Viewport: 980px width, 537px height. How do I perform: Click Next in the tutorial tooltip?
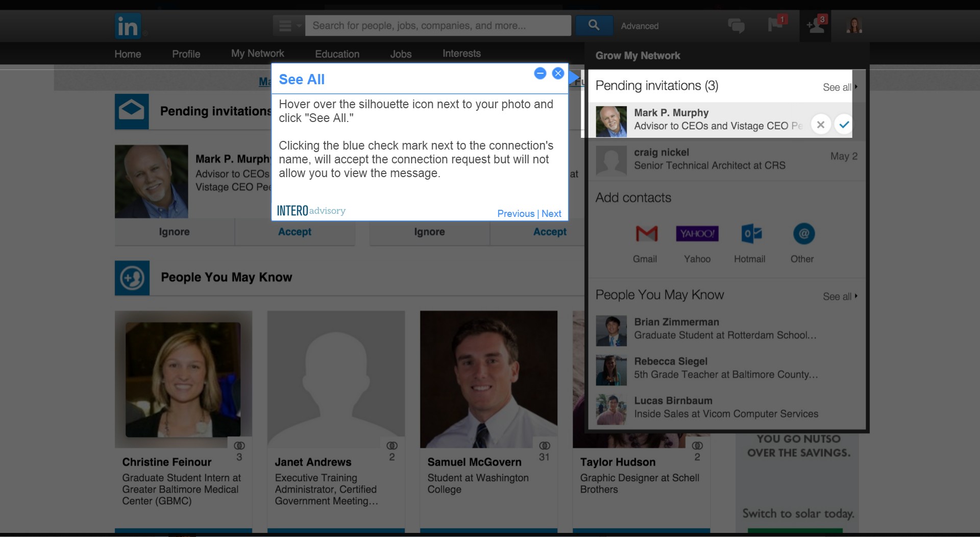click(x=551, y=214)
